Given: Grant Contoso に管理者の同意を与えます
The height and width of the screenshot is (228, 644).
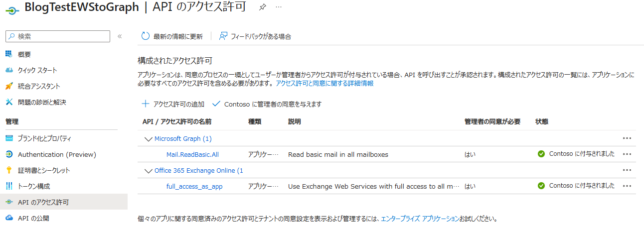Looking at the screenshot, I should [x=267, y=104].
